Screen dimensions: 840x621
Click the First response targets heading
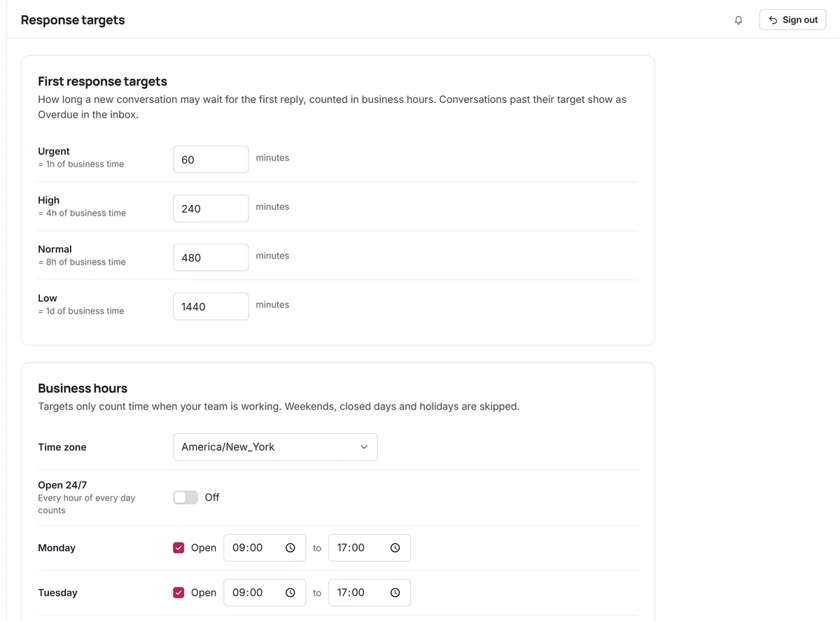tap(102, 81)
